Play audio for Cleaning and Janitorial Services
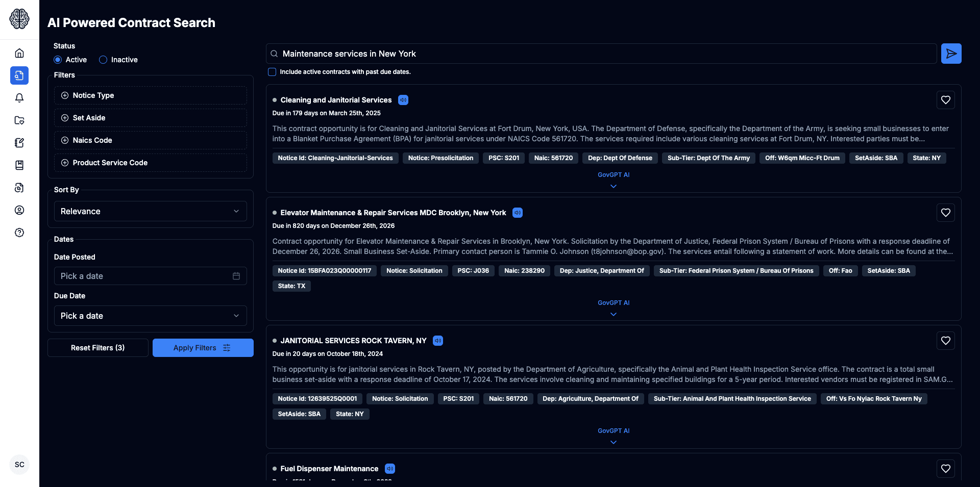980x487 pixels. [x=403, y=100]
